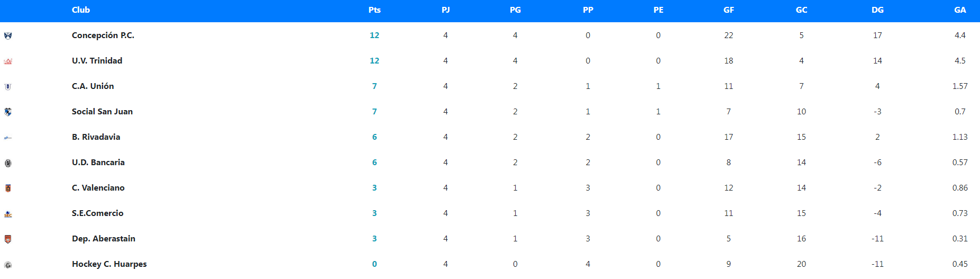Click the S.E.Comercio crest icon
This screenshot has width=980, height=279.
(x=8, y=214)
